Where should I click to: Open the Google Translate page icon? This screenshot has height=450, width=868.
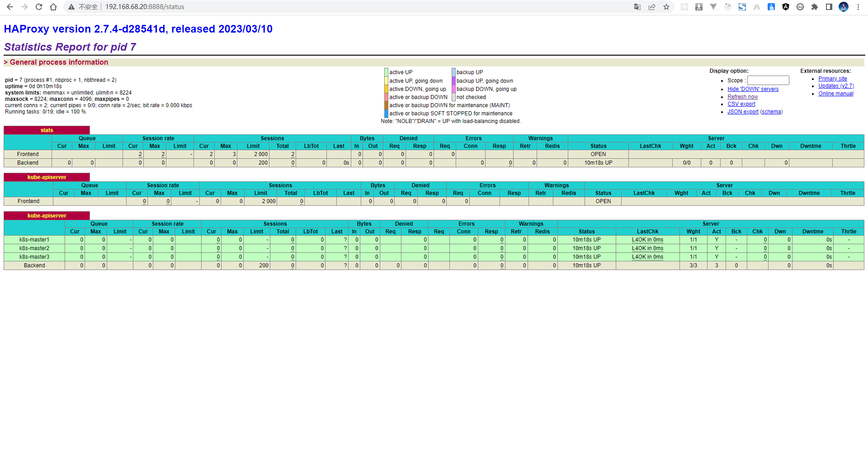pos(637,7)
